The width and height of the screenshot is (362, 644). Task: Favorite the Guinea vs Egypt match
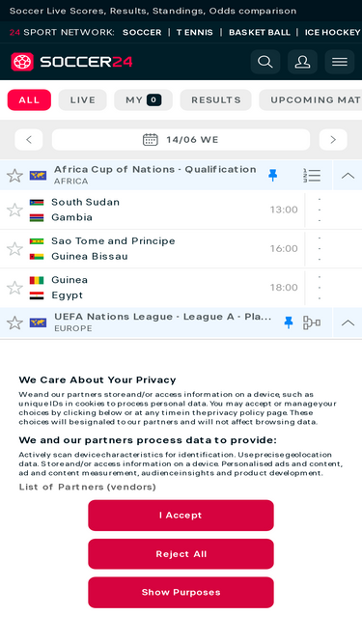(15, 288)
